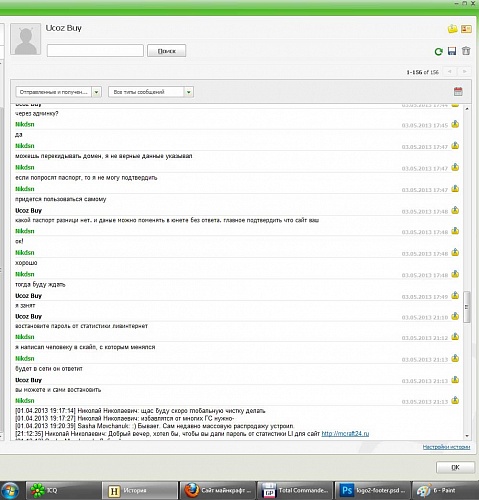479x500 pixels.
Task: Click the icon beside the 'хорошо' message
Action: pos(455,253)
